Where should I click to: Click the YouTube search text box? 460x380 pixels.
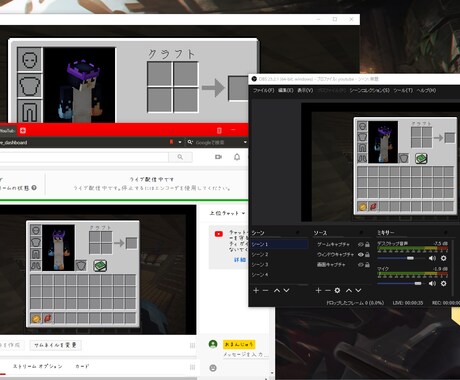coord(84,157)
